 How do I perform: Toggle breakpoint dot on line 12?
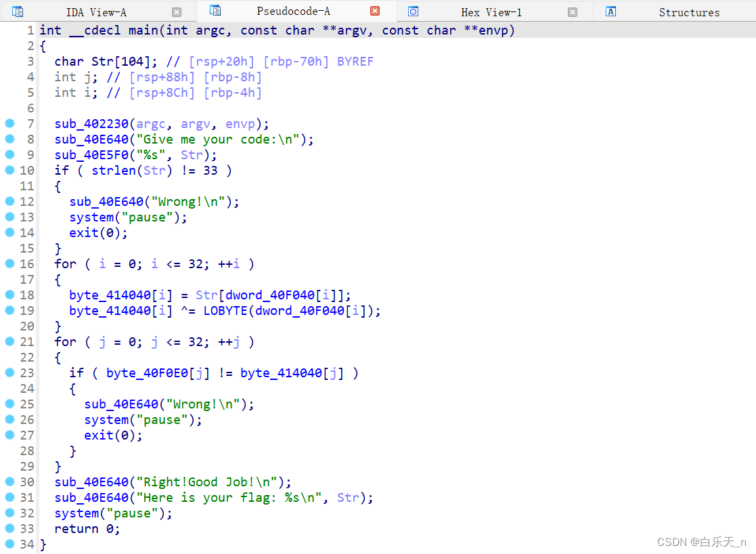[x=9, y=201]
